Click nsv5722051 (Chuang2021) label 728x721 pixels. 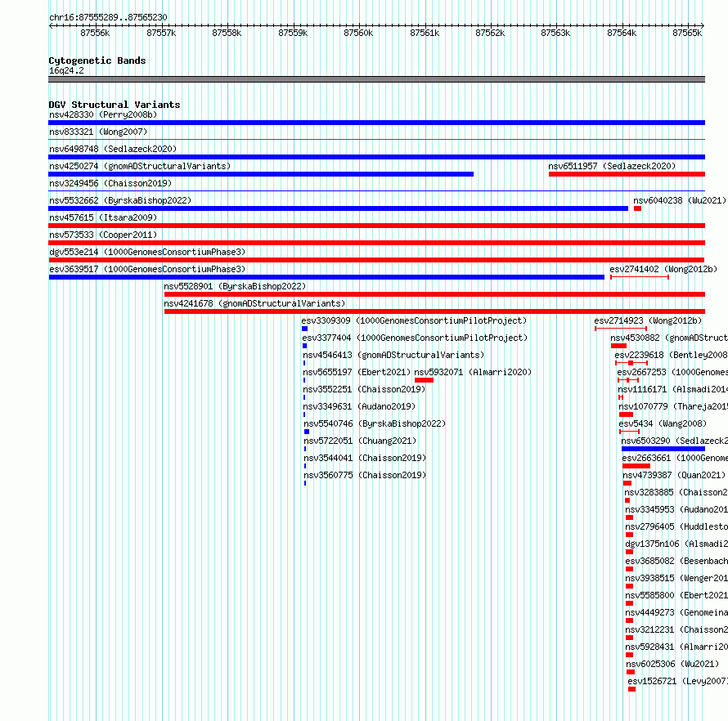(360, 441)
